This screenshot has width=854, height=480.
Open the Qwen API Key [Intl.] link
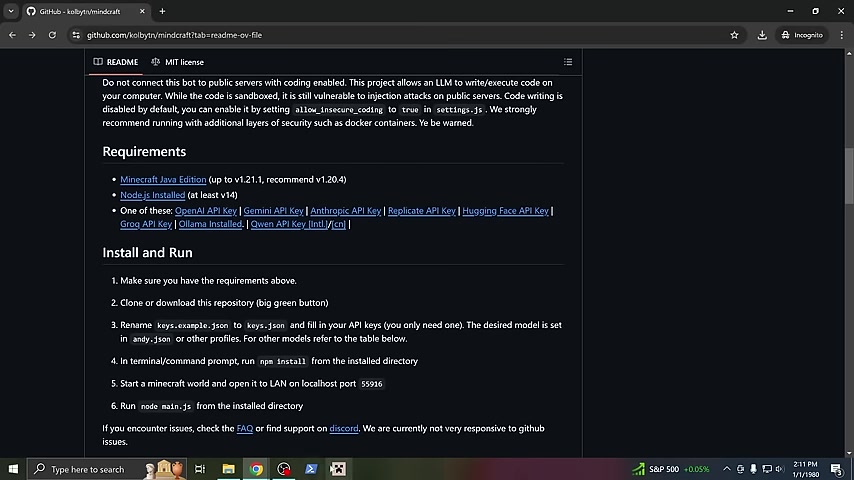point(289,224)
